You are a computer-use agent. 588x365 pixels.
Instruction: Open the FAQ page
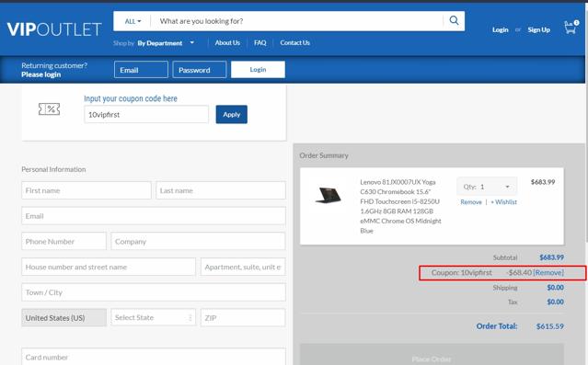pos(259,42)
